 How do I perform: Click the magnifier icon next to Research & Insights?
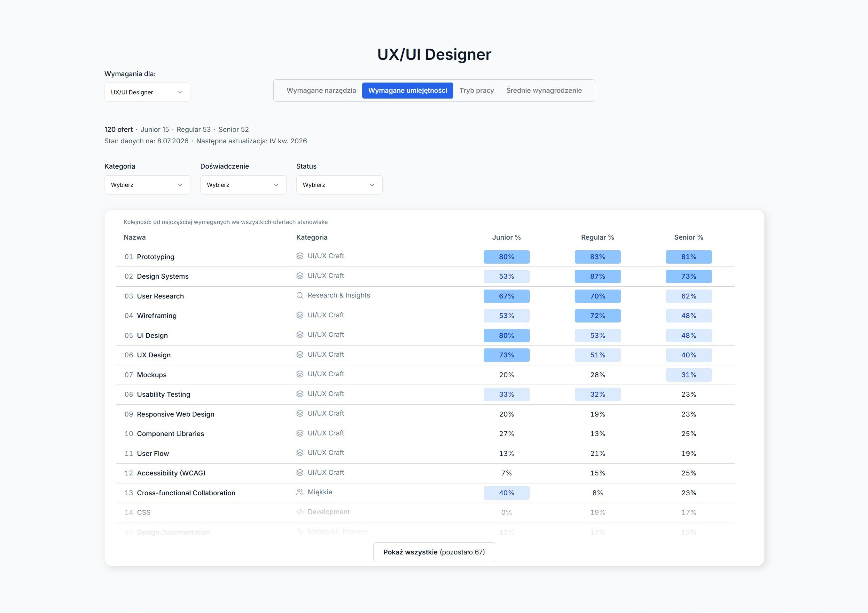click(300, 295)
